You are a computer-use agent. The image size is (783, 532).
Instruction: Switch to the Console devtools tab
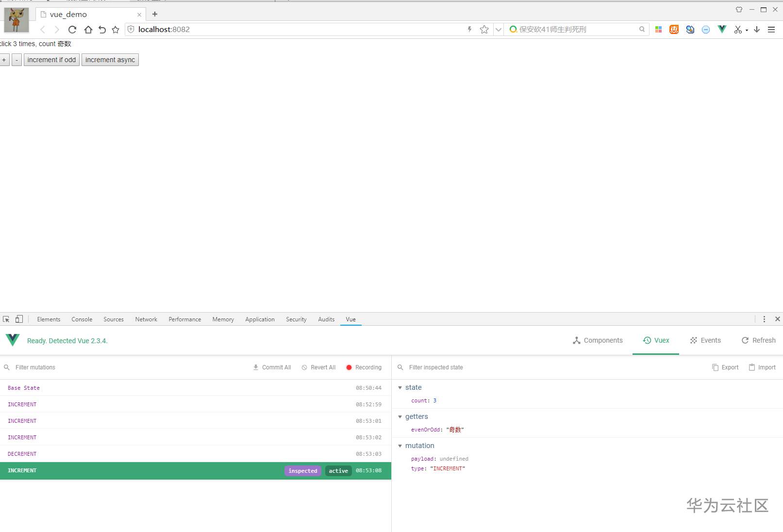[82, 319]
